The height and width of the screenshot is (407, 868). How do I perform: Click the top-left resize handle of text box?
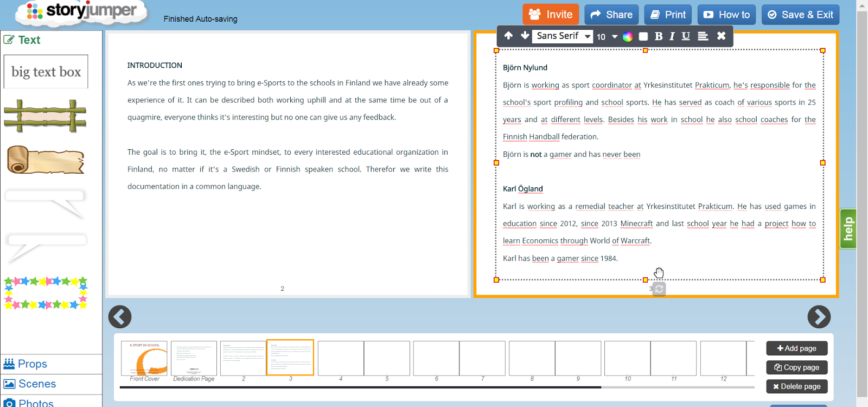[x=496, y=50]
